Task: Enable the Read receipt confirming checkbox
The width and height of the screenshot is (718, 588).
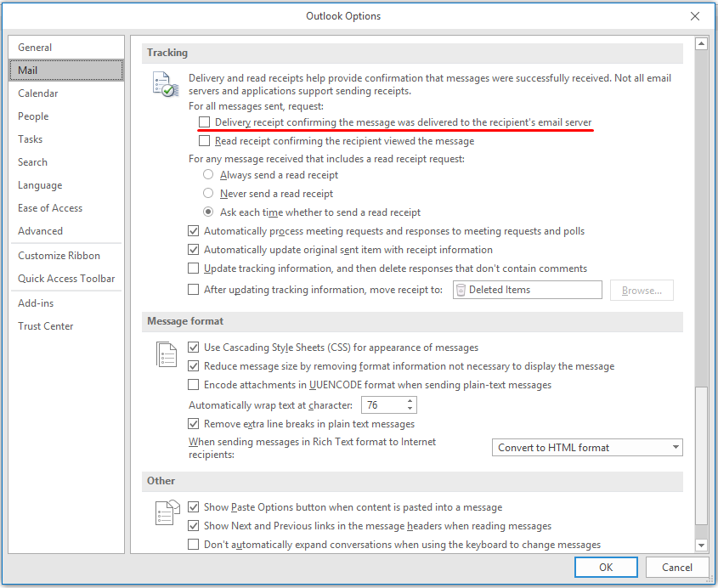Action: (205, 140)
